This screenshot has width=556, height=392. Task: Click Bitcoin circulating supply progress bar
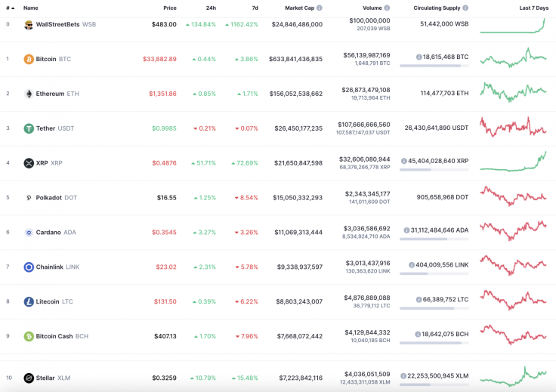point(434,66)
